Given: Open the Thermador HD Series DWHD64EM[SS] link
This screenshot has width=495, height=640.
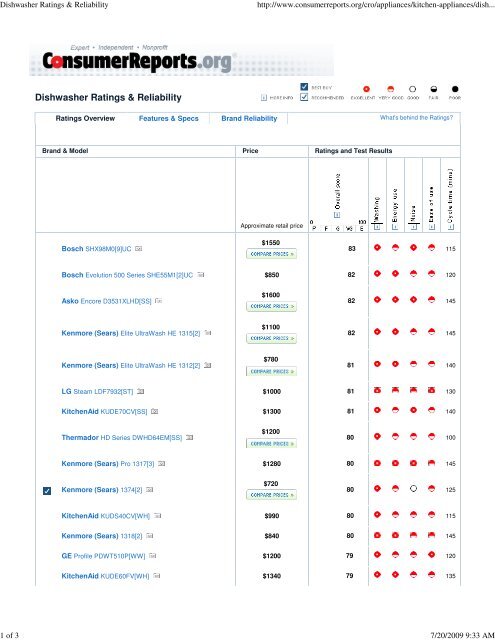Looking at the screenshot, I should (122, 438).
